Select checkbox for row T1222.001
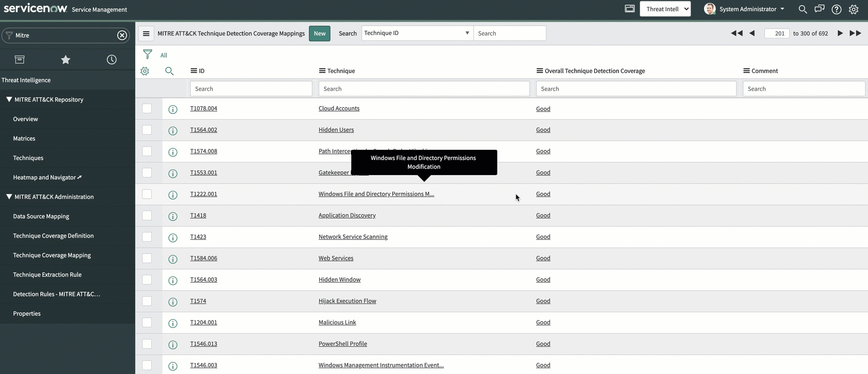The height and width of the screenshot is (374, 868). tap(147, 194)
